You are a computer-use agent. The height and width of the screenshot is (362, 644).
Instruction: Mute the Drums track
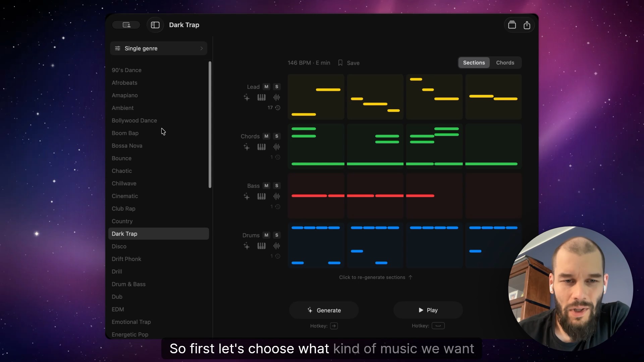266,236
